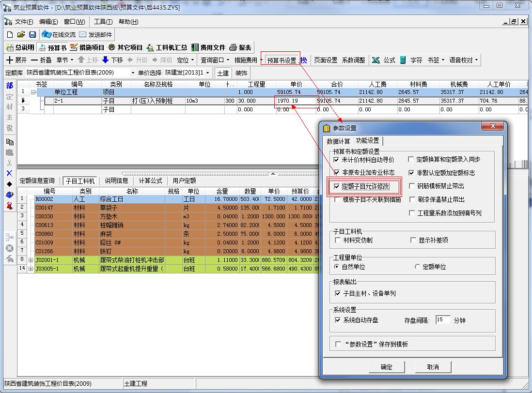Image resolution: width=532 pixels, height=393 pixels.
Task: Toggle 定额子目允许修改 checkbox
Action: click(x=337, y=186)
